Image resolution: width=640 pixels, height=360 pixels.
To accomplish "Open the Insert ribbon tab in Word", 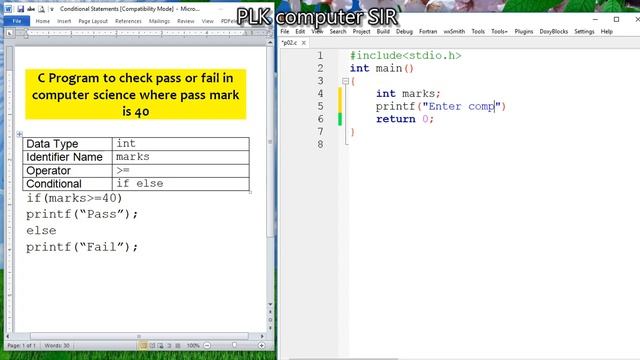I will (x=64, y=21).
